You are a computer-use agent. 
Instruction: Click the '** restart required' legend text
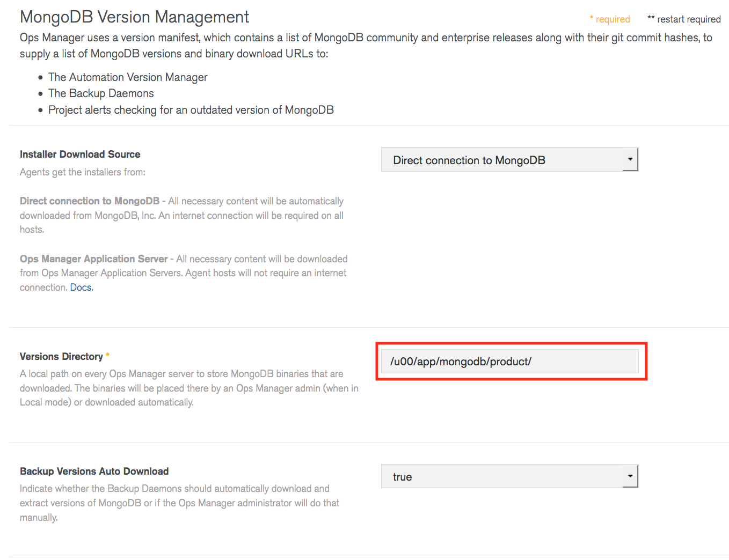click(684, 19)
